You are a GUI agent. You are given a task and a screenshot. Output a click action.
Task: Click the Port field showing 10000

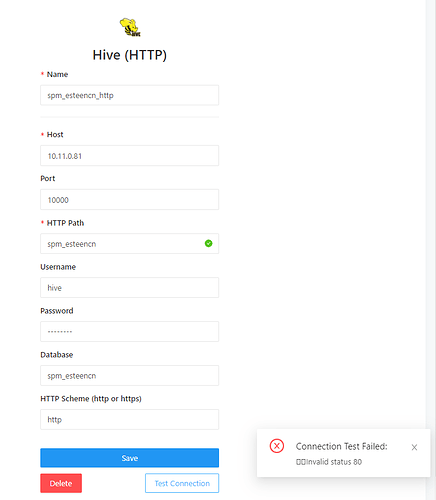[129, 200]
